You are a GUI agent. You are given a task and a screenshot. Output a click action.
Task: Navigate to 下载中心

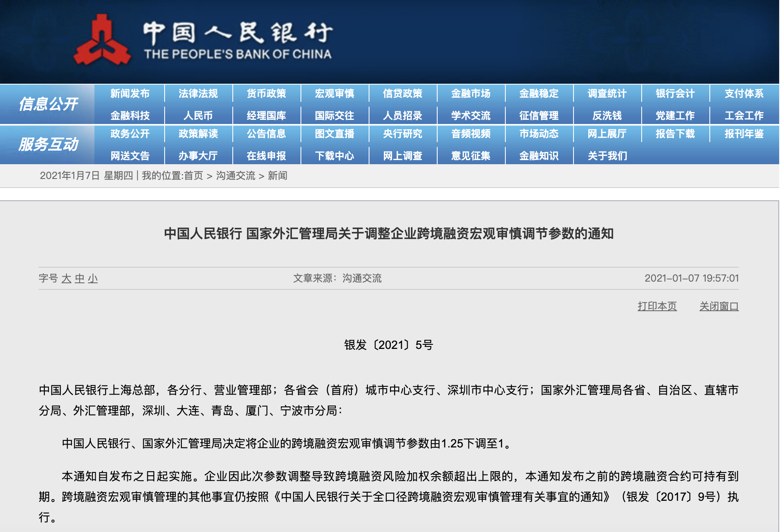[x=334, y=156]
